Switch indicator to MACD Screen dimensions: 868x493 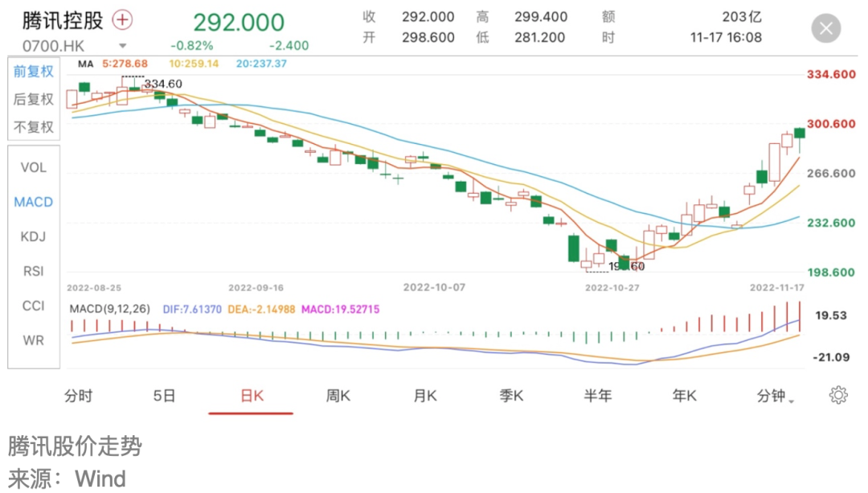coord(33,202)
